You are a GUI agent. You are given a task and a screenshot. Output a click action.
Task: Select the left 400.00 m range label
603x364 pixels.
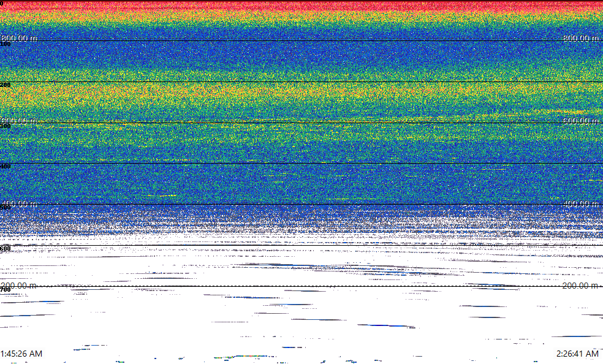pyautogui.click(x=19, y=203)
